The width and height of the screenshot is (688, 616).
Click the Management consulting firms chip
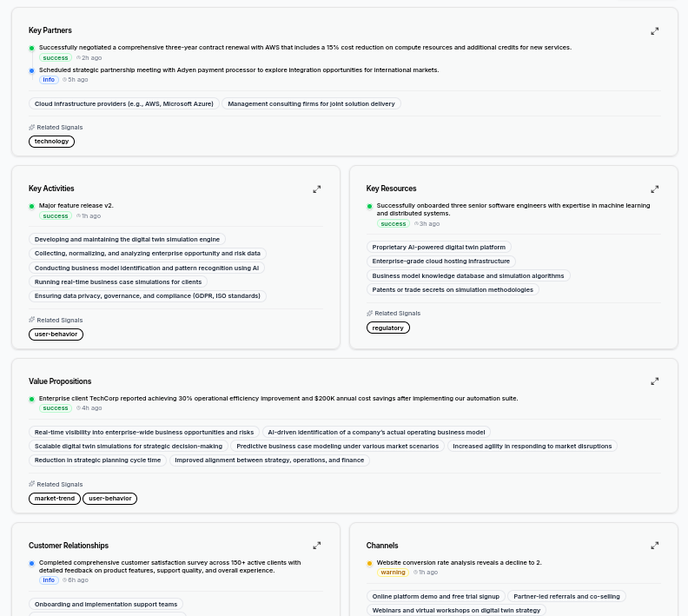311,104
